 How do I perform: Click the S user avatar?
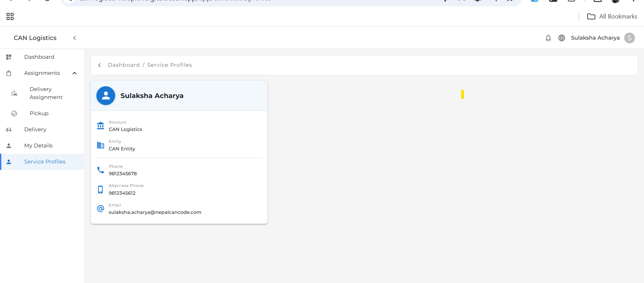tap(630, 38)
